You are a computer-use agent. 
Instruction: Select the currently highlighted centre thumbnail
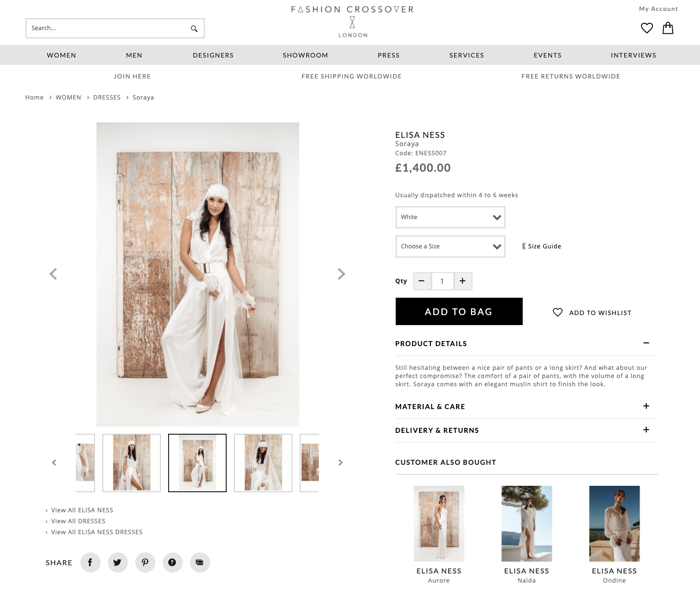(x=197, y=463)
